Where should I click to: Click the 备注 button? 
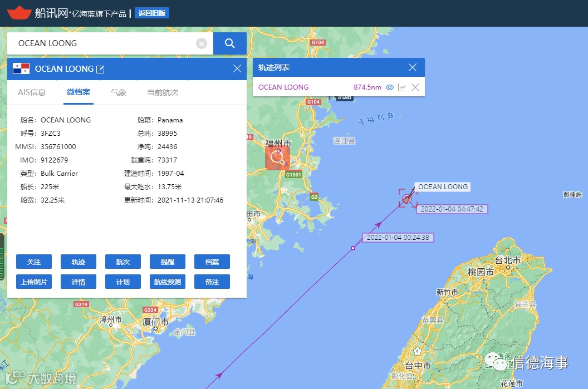tap(212, 282)
